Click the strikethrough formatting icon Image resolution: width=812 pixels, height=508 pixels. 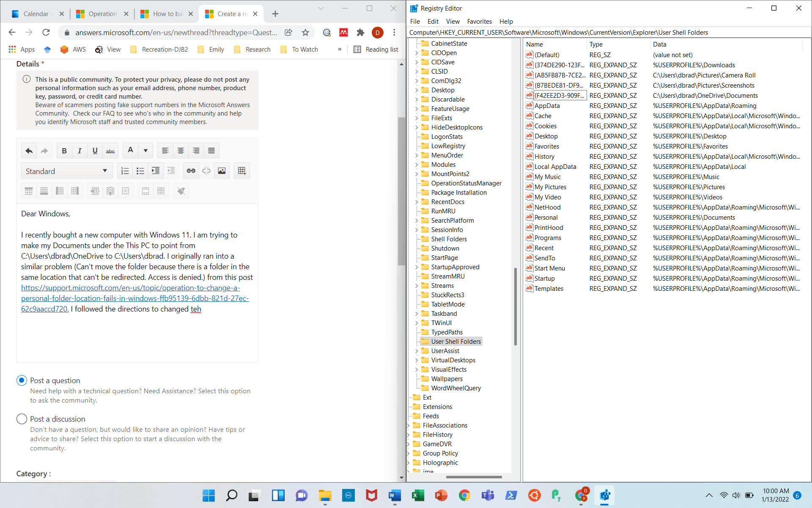click(110, 151)
